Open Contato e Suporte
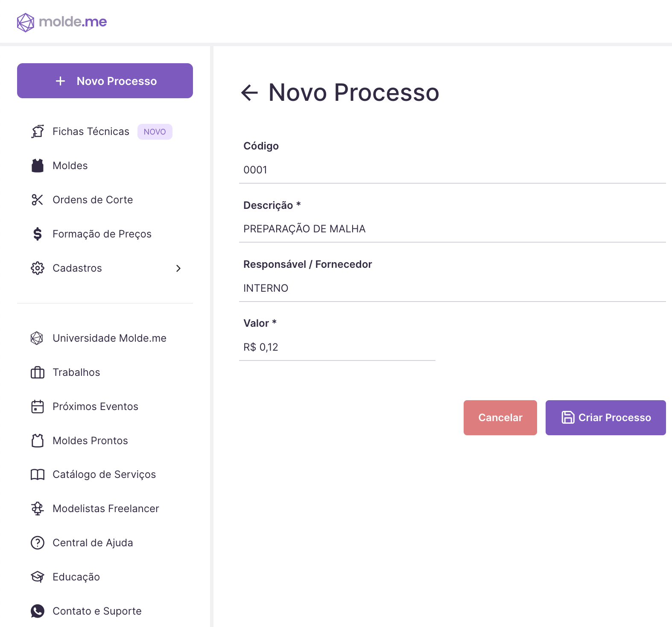The image size is (672, 627). [97, 611]
